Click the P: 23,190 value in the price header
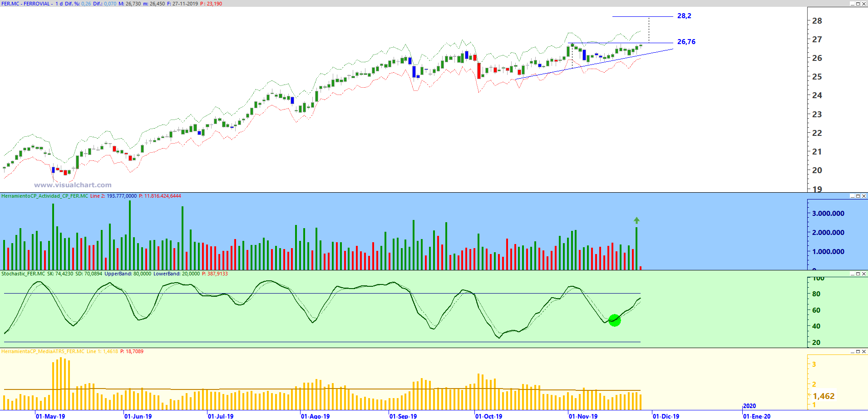This screenshot has width=868, height=419. click(x=211, y=4)
